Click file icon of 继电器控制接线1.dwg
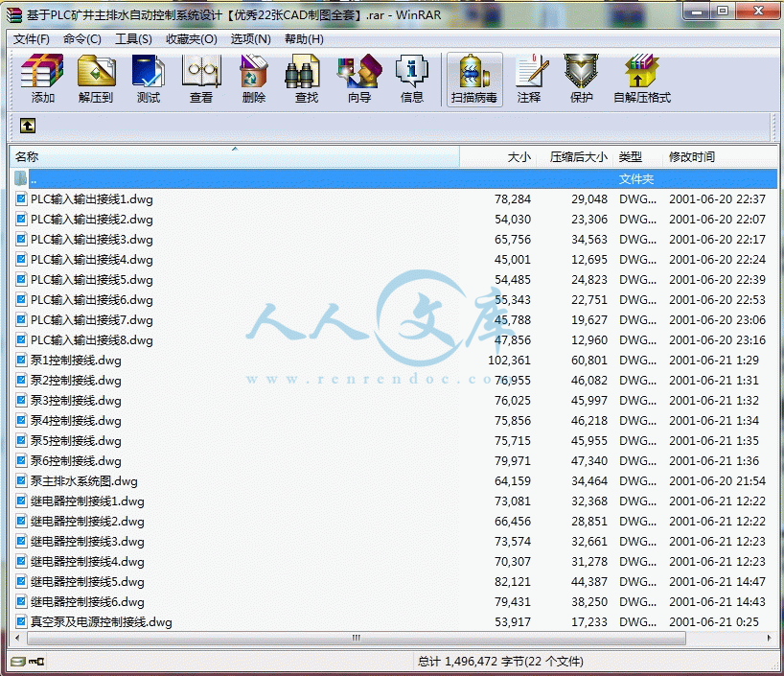The width and height of the screenshot is (784, 676). pyautogui.click(x=21, y=501)
